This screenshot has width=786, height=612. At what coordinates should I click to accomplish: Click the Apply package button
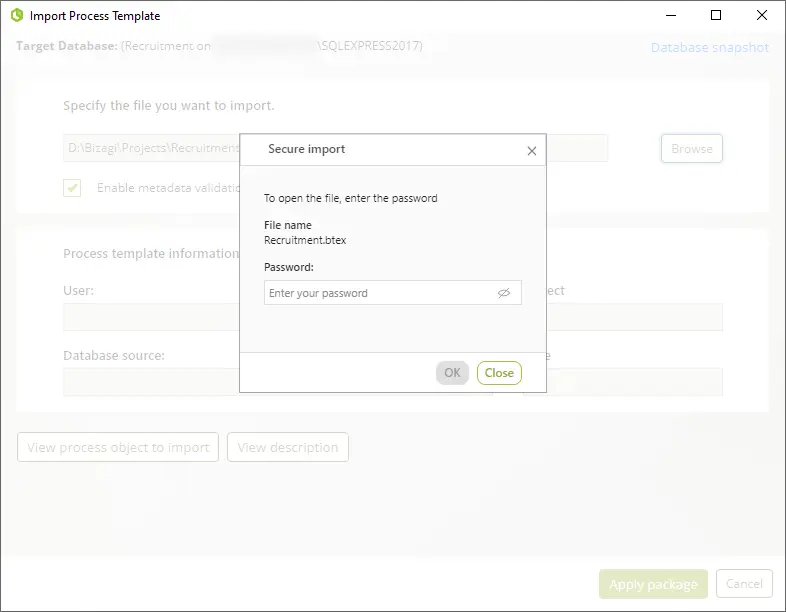pos(653,584)
